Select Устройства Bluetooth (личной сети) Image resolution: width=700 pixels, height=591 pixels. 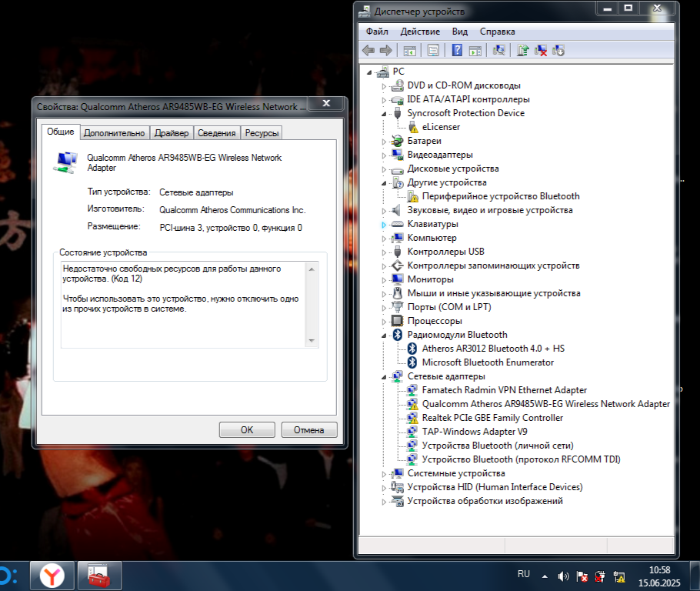pos(498,446)
